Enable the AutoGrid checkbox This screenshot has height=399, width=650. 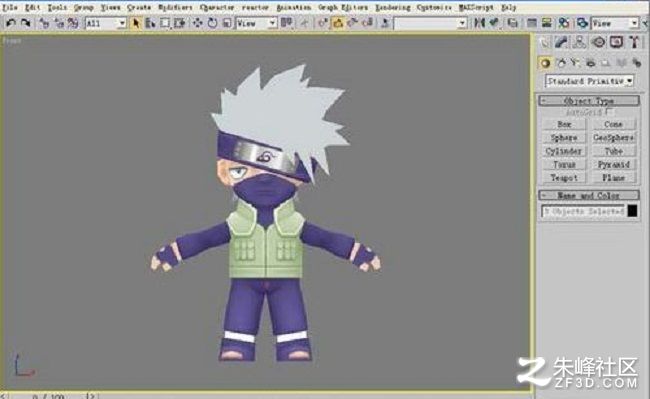pos(609,112)
